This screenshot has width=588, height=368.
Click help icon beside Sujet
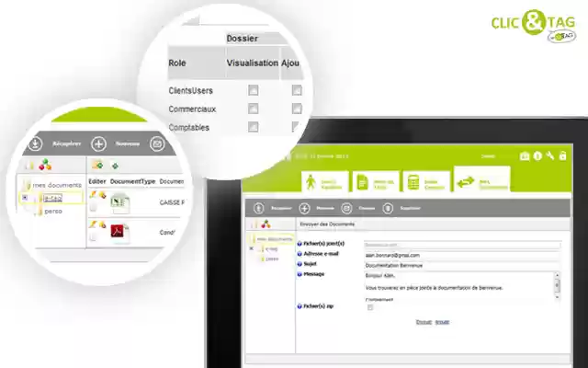(x=300, y=264)
